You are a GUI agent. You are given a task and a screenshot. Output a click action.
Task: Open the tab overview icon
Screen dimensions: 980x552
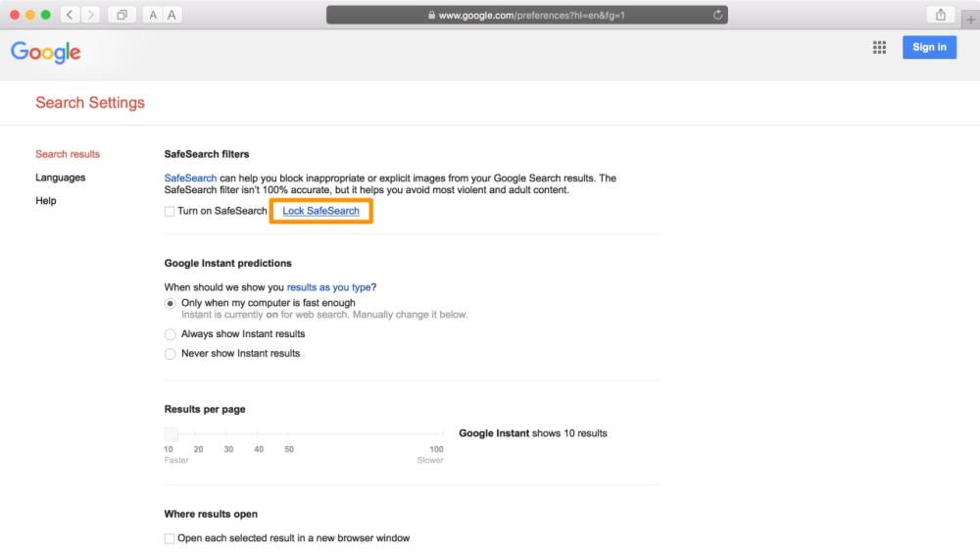[122, 15]
